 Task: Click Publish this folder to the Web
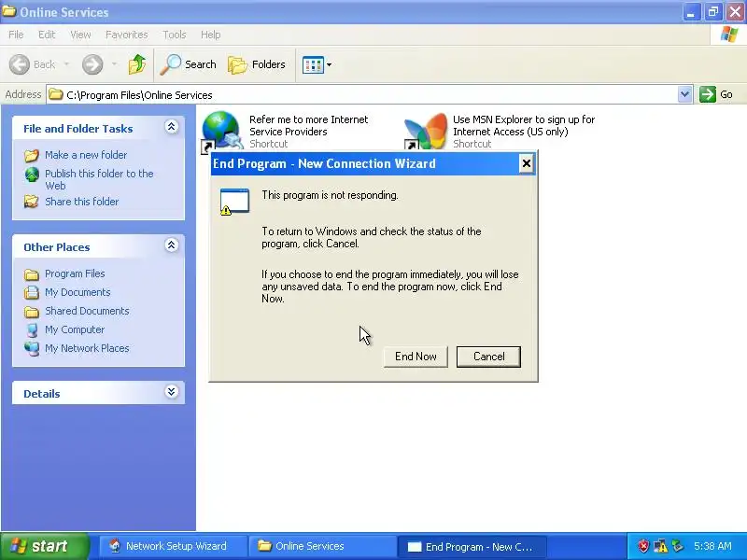(x=99, y=179)
